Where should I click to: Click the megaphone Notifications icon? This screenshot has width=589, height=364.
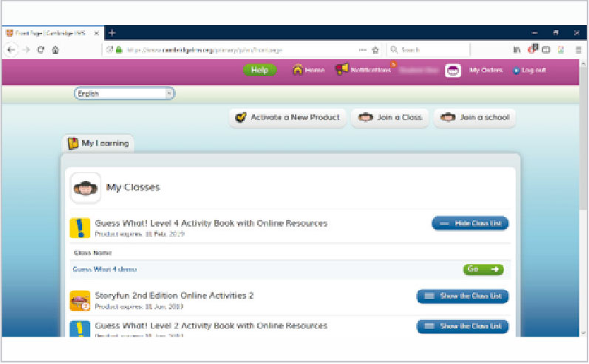coord(342,69)
